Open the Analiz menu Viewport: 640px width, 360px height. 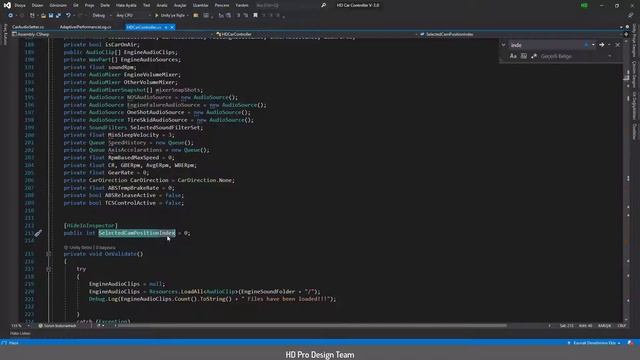[162, 5]
